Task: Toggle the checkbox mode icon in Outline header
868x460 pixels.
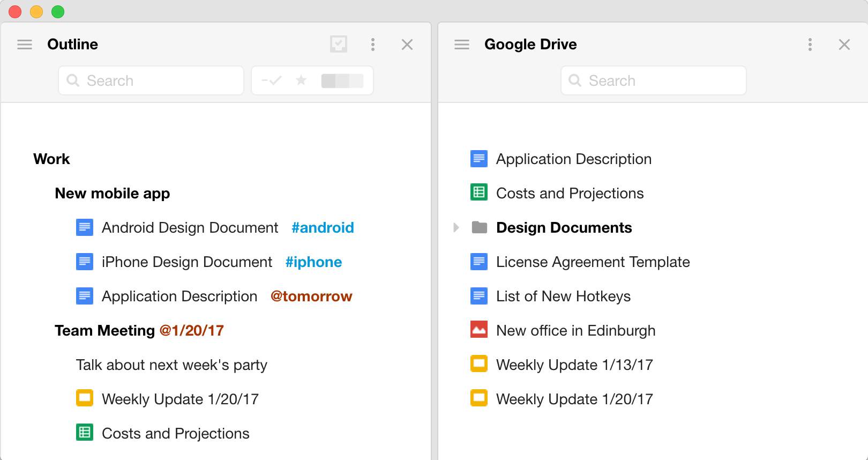Action: tap(339, 44)
